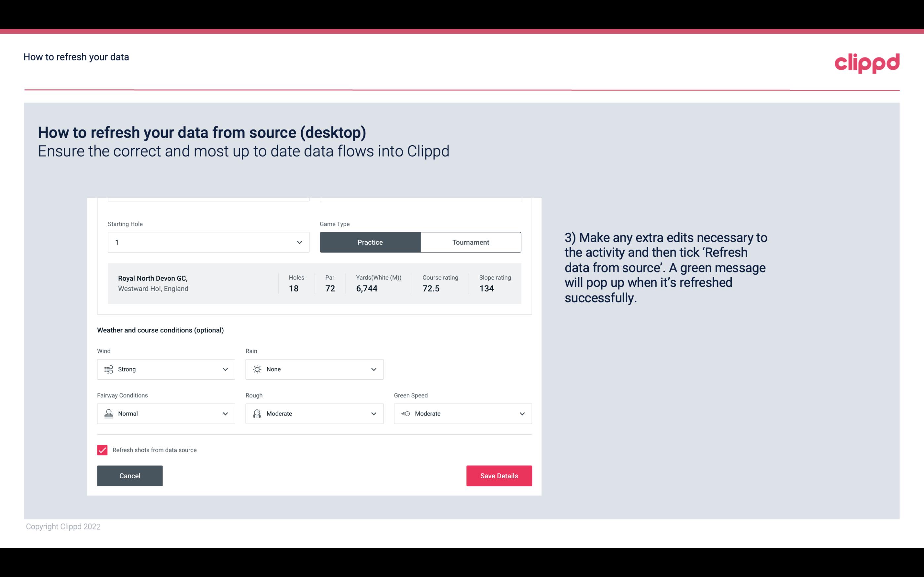The image size is (924, 577).
Task: Expand the Starting Hole dropdown
Action: [299, 242]
